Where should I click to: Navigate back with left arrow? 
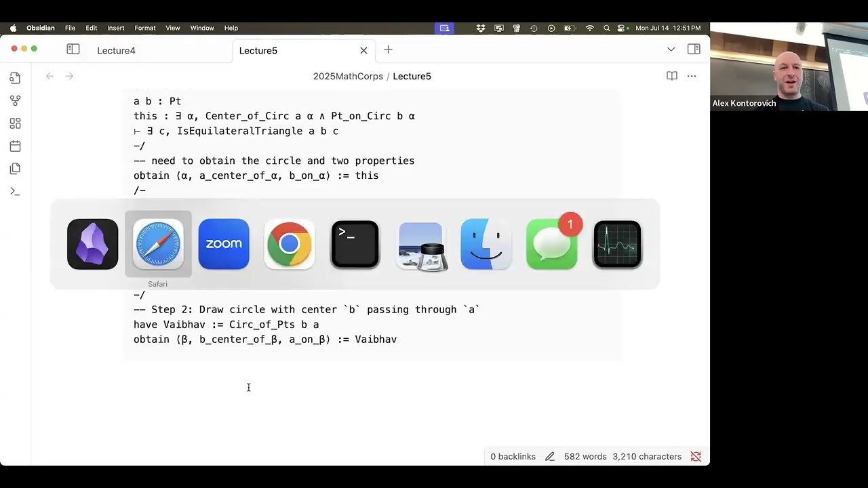[x=50, y=76]
